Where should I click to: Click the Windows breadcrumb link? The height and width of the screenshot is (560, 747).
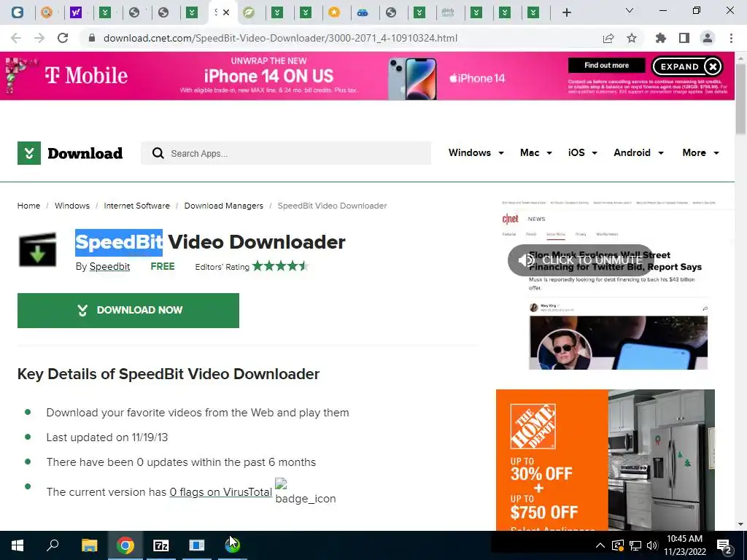72,206
